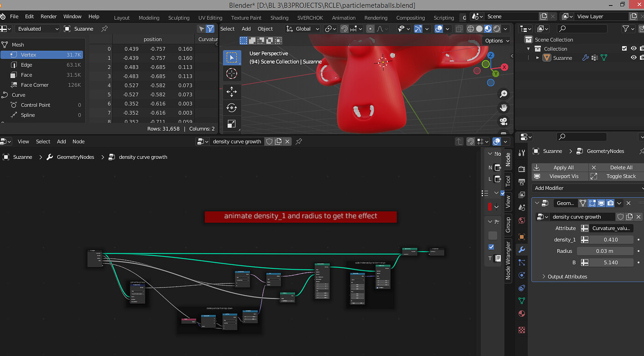Open the Add Modifier dropdown
The image size is (644, 356).
click(588, 188)
